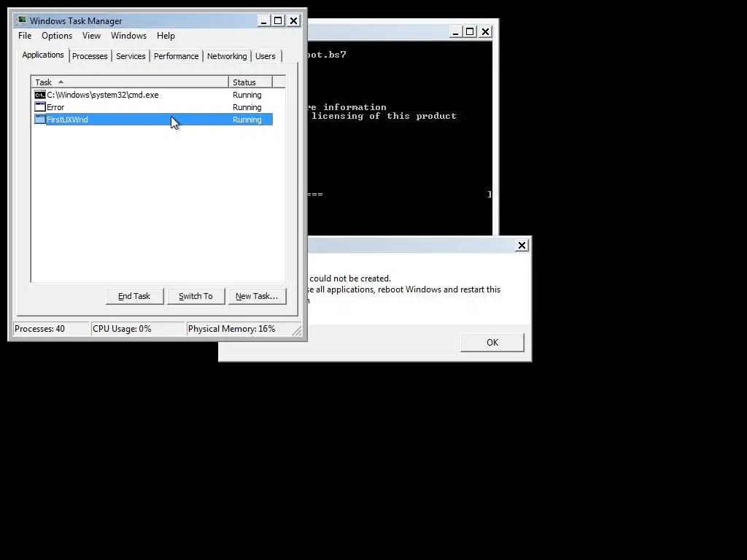The image size is (747, 560).
Task: Maximize the command prompt window
Action: [x=471, y=32]
